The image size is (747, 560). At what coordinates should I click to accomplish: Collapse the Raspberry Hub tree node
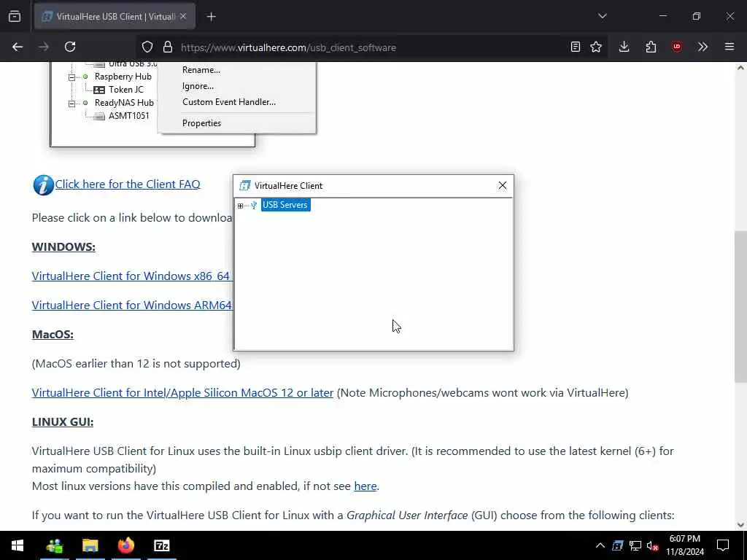71,77
